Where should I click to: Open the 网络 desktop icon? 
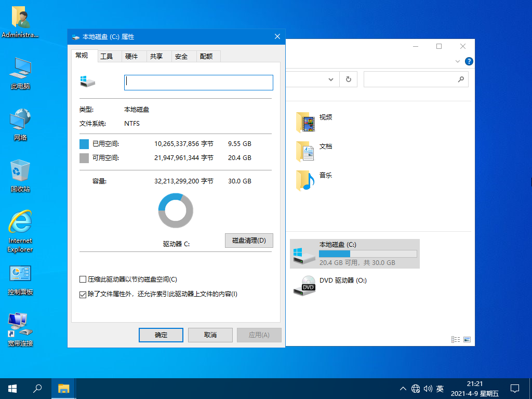point(20,125)
